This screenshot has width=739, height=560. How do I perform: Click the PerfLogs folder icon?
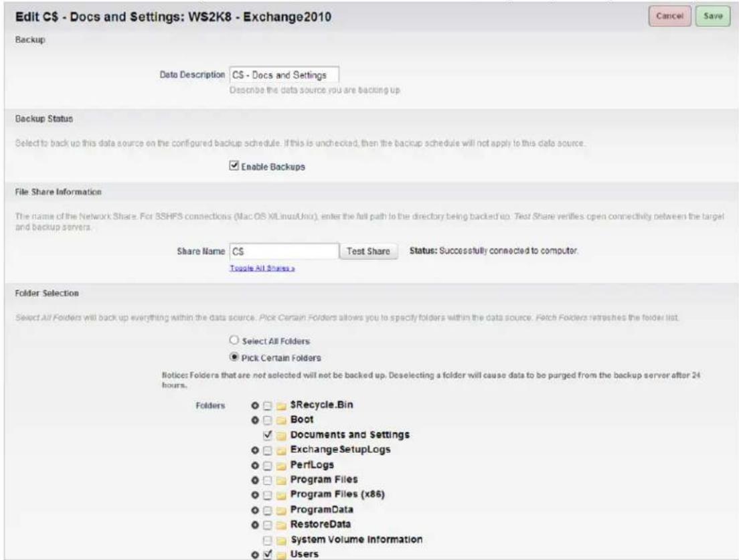tap(281, 466)
